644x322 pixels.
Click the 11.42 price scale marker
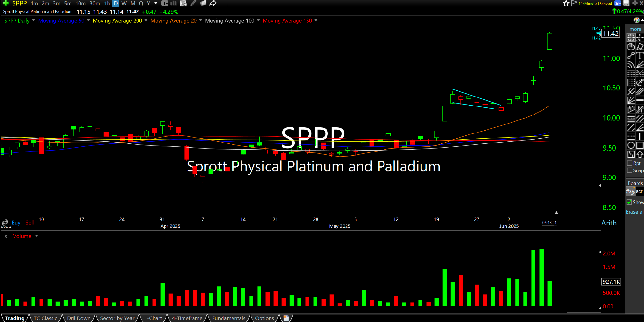(x=611, y=33)
